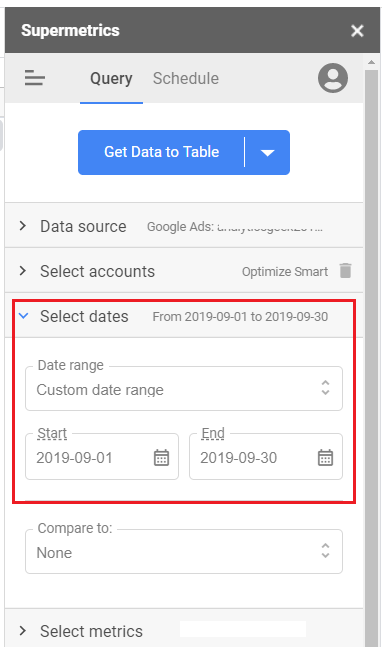Screen dimensions: 382x647
Task: Click the End date input field
Action: [266, 456]
